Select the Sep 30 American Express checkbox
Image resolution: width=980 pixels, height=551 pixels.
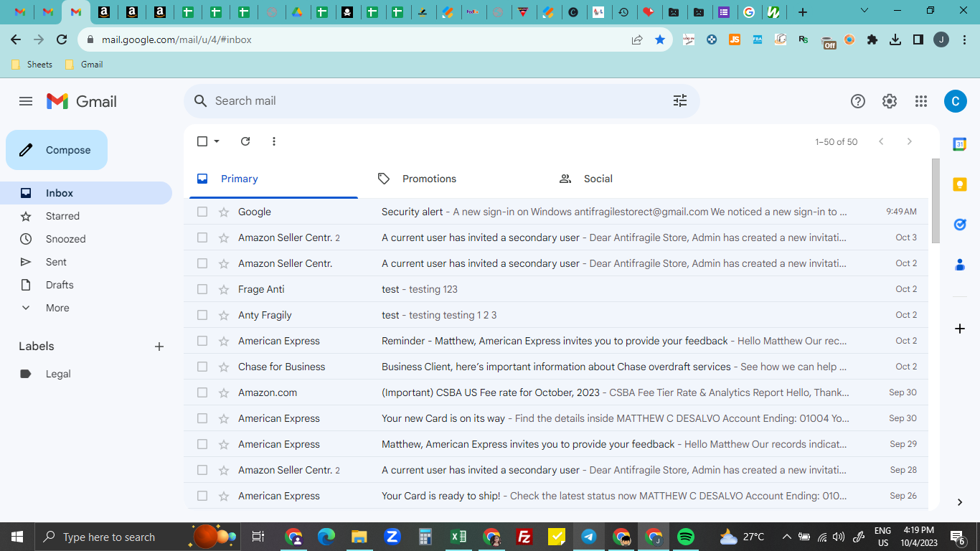(202, 418)
